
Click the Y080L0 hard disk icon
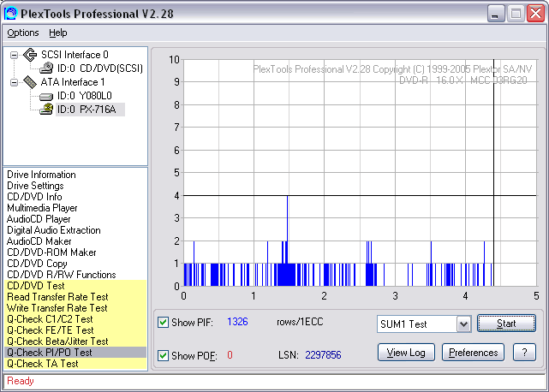click(x=46, y=96)
